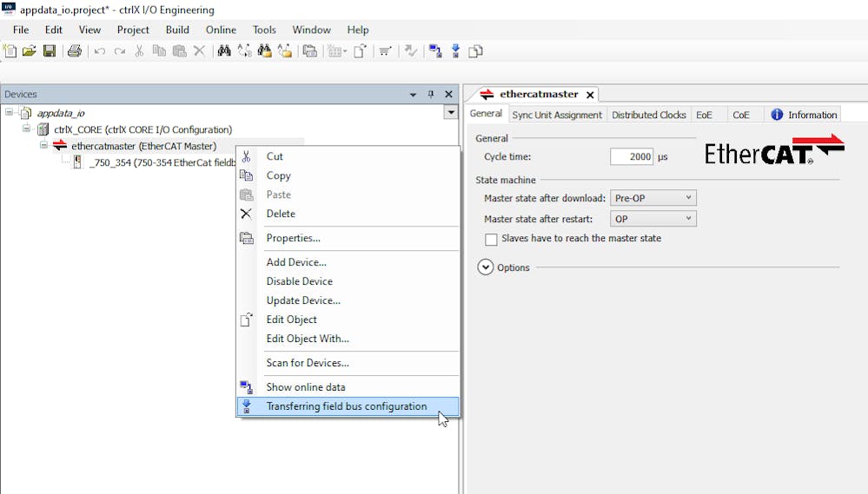
Task: Pin the Devices panel with pushpin icon
Action: 431,94
